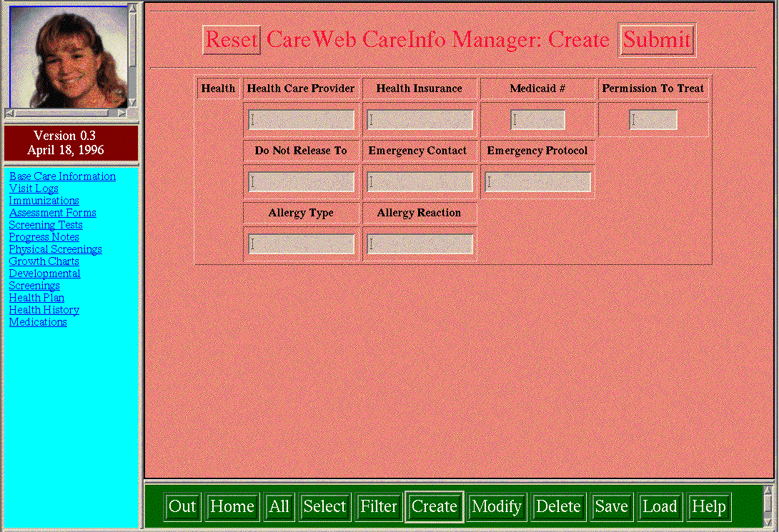Screen dimensions: 779x532
Task: View Growth Charts
Action: tap(44, 261)
